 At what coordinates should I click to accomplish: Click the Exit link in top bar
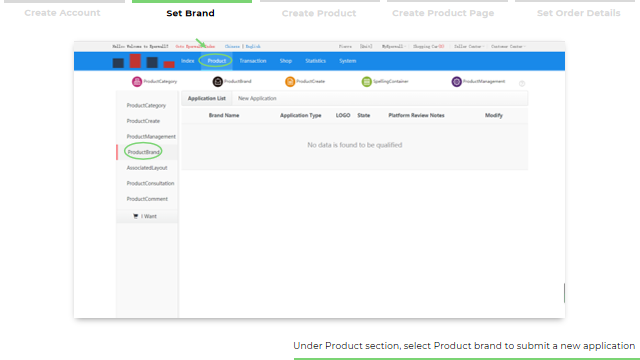366,47
